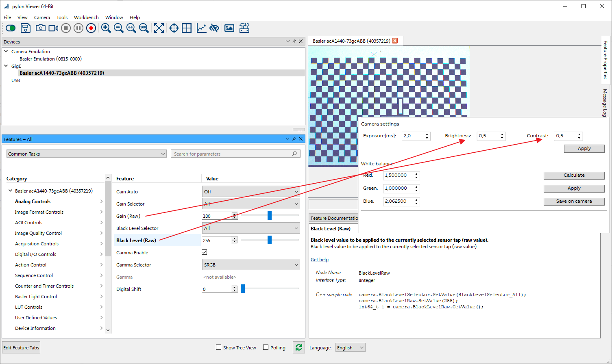Viewport: 612px width, 364px height.
Task: Pin the Devices panel
Action: [x=294, y=41]
